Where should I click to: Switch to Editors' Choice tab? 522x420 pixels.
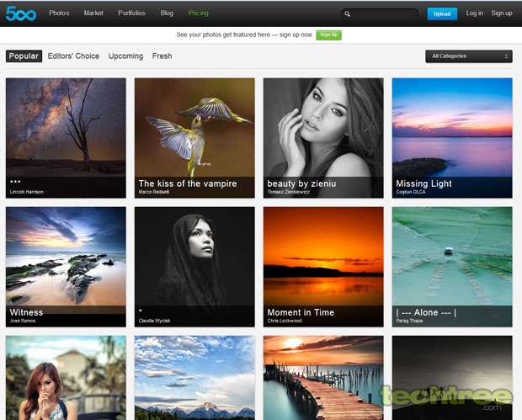(73, 56)
